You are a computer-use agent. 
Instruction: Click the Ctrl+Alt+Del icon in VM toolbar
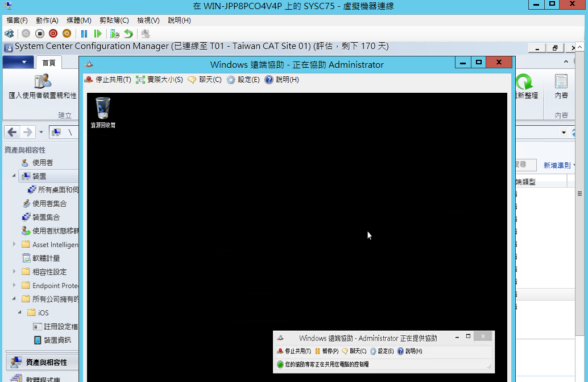9,34
